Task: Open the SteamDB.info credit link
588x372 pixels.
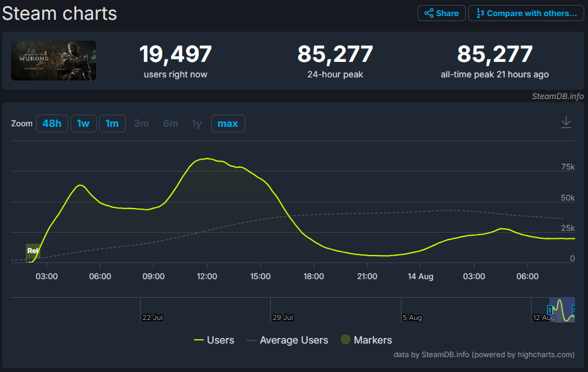Action: [x=558, y=97]
